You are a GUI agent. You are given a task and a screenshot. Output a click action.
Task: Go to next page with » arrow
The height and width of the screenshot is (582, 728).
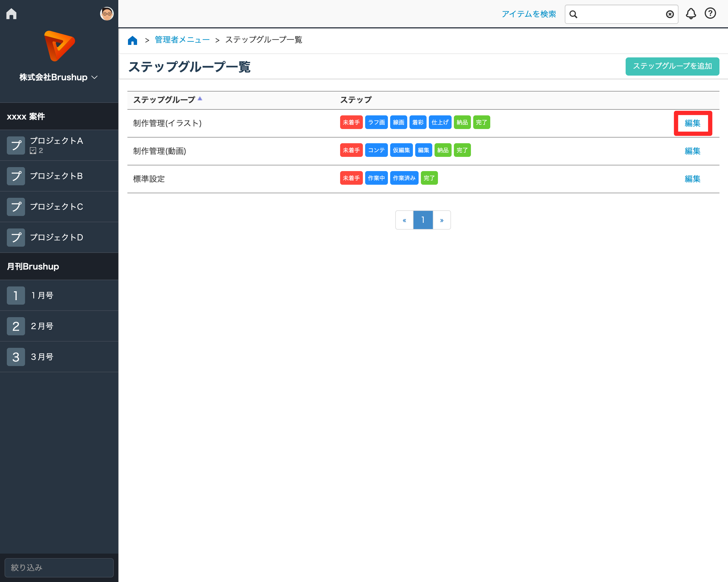coord(442,220)
